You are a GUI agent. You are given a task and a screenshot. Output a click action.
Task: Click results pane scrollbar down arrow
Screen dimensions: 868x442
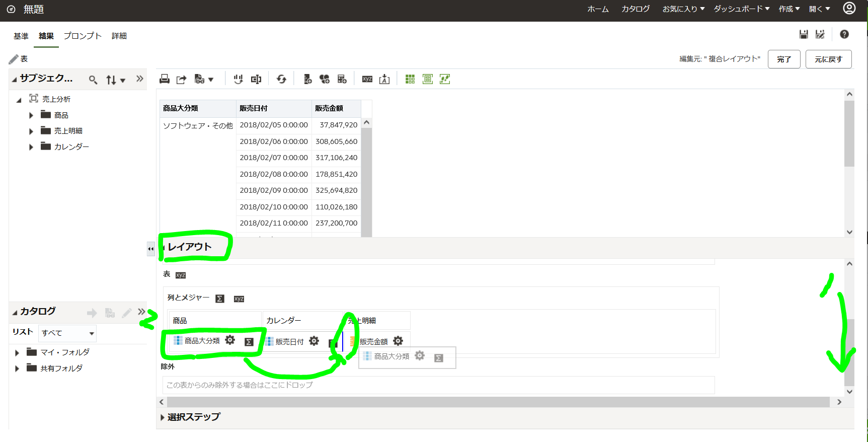tap(849, 232)
